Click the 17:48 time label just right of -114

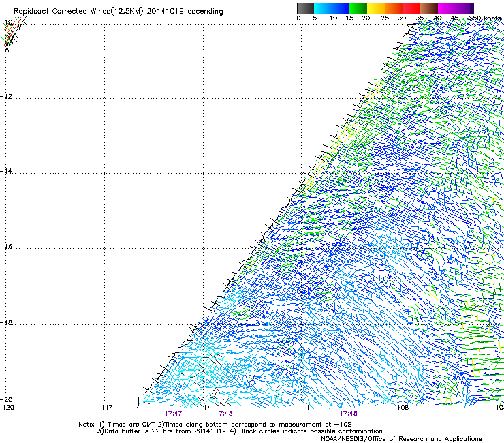[223, 414]
